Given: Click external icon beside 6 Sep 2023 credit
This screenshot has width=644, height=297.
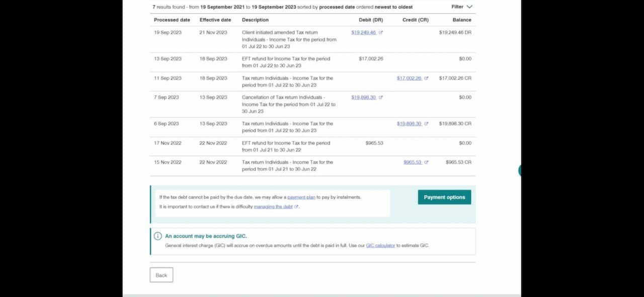Looking at the screenshot, I should pos(426,124).
